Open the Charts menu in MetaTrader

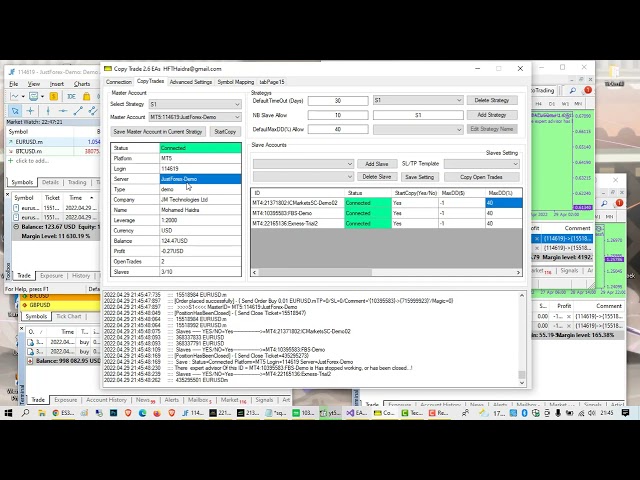click(82, 84)
